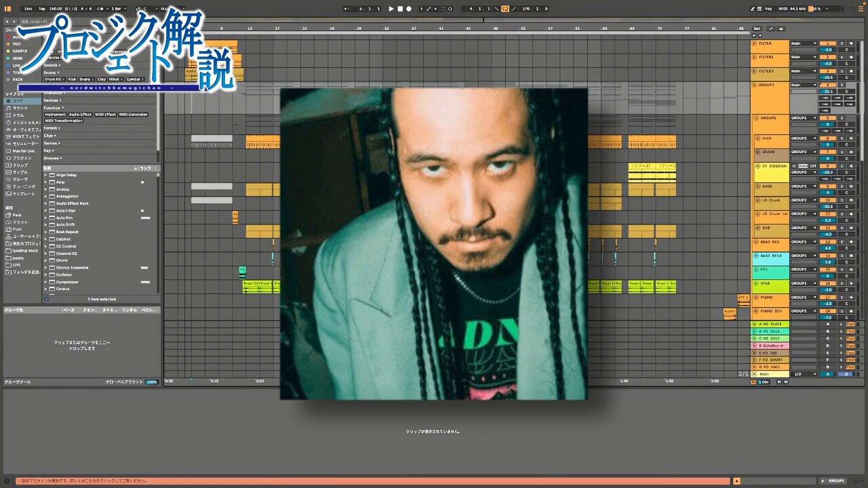Screen dimensions: 868x488
Task: Click the pencil draw-mode icon above tracks
Action: [x=772, y=28]
